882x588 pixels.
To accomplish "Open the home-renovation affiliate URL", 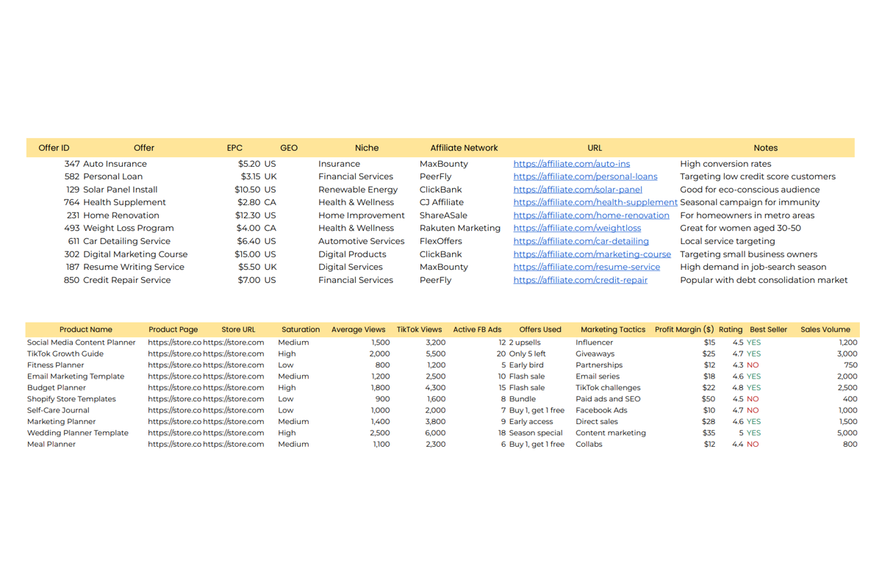I will 591,215.
